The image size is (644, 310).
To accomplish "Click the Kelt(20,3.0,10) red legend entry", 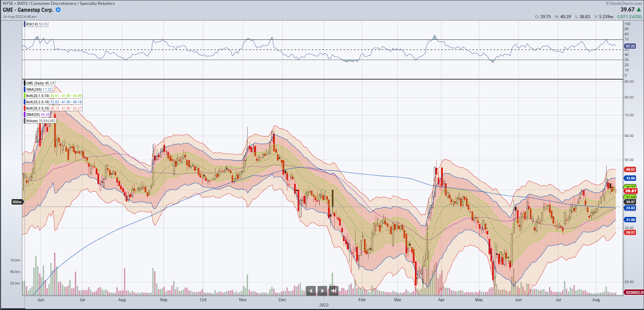I will coord(54,108).
